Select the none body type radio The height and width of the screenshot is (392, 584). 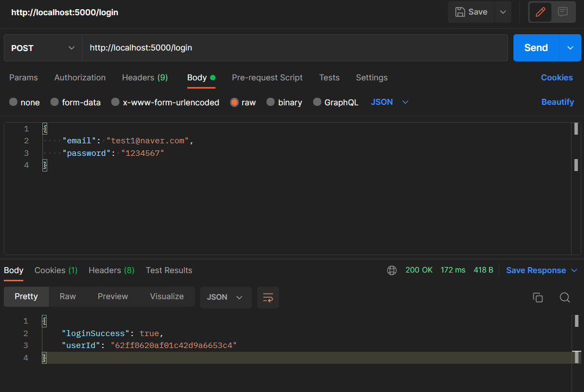tap(14, 102)
